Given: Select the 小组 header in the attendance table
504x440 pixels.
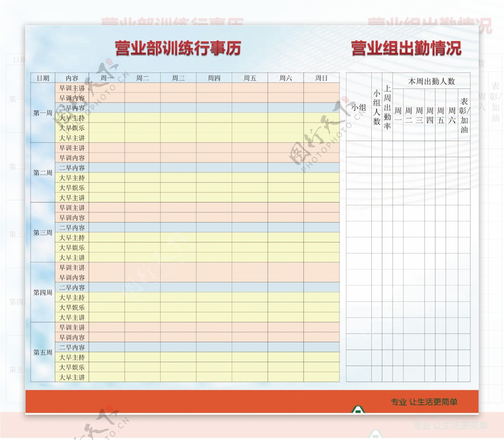Looking at the screenshot, I should [x=359, y=107].
